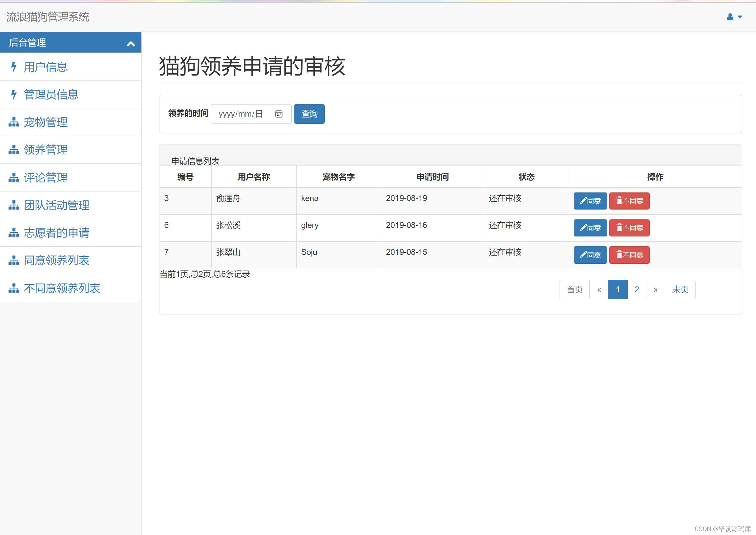Reject the application of 张翠山 with 不同意

[x=629, y=255]
